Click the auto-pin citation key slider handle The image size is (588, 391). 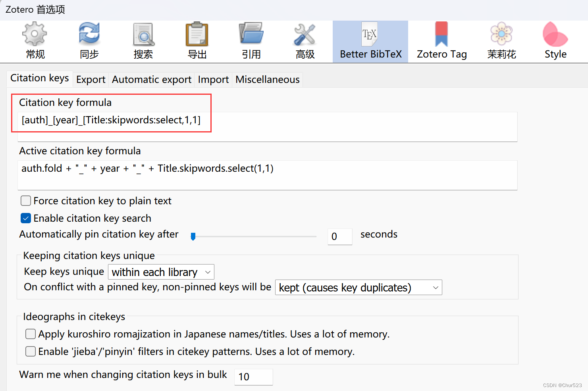pyautogui.click(x=193, y=236)
